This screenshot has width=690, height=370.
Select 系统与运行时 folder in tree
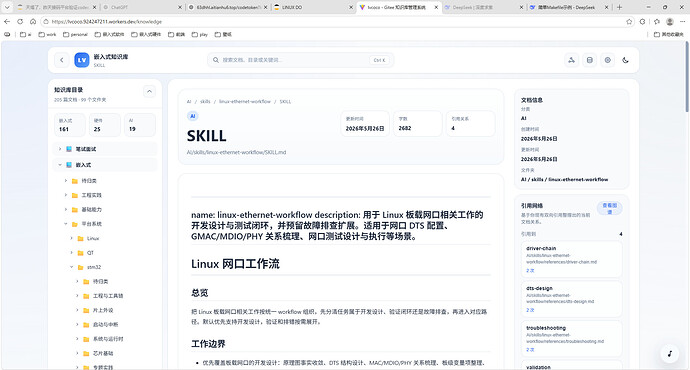click(108, 339)
